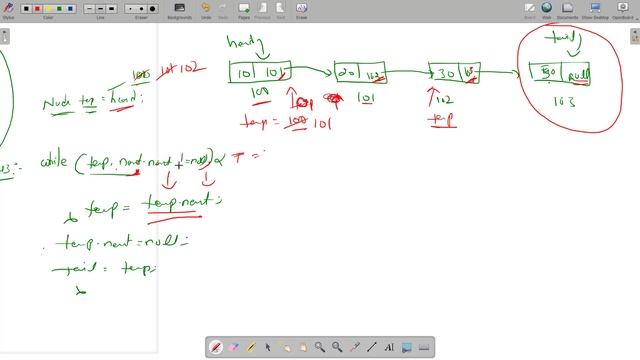Redo the last undone action

pyautogui.click(x=222, y=11)
